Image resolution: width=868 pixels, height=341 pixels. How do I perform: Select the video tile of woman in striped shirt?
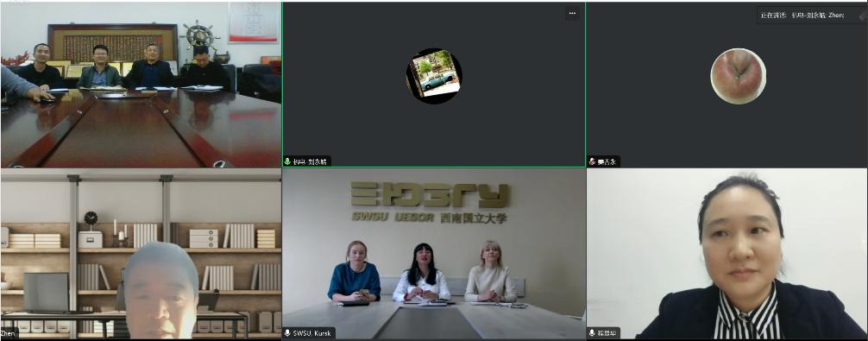[x=726, y=254]
